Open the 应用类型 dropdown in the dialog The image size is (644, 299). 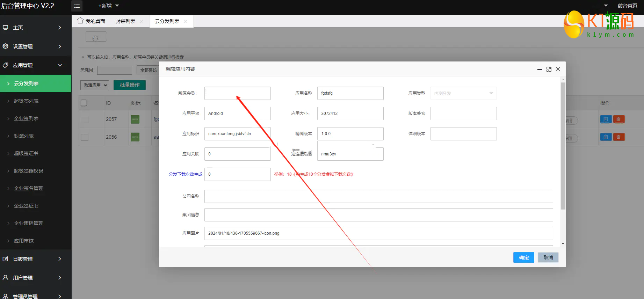point(463,93)
